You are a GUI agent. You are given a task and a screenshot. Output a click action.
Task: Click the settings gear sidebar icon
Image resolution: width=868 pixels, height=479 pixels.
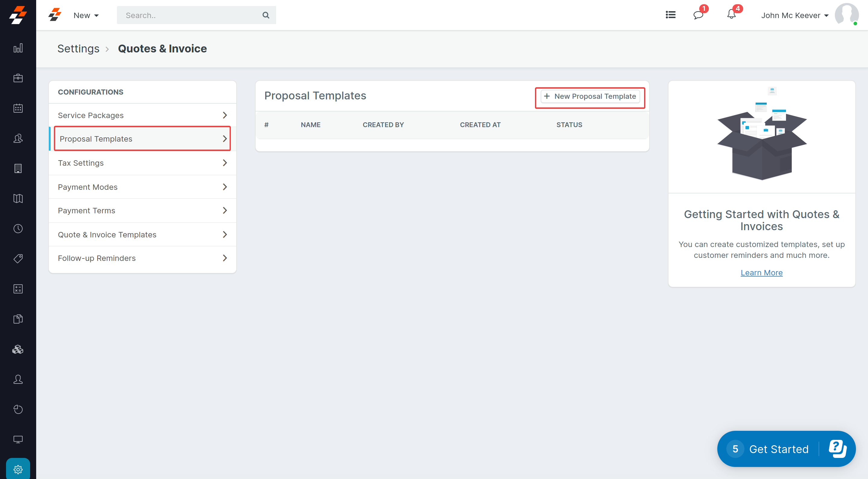pyautogui.click(x=18, y=469)
